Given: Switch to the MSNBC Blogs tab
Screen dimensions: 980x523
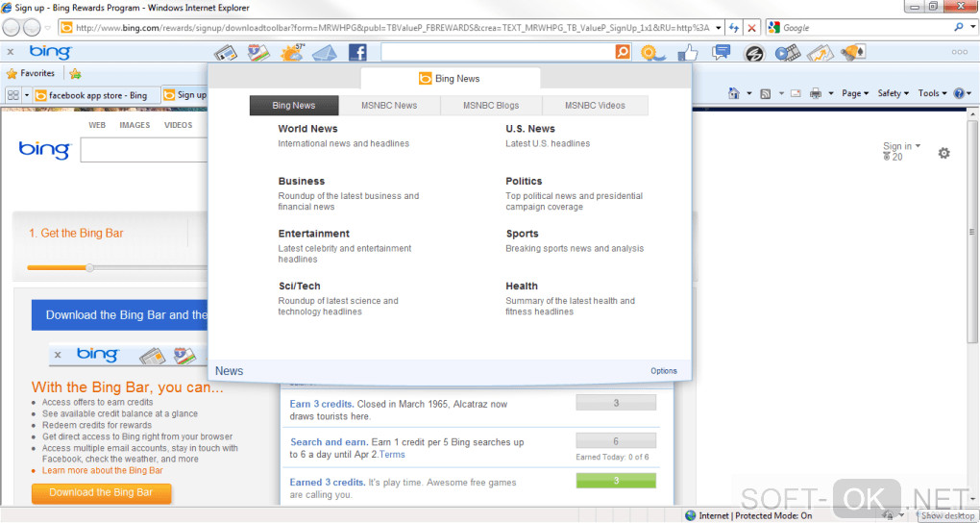Looking at the screenshot, I should tap(491, 105).
